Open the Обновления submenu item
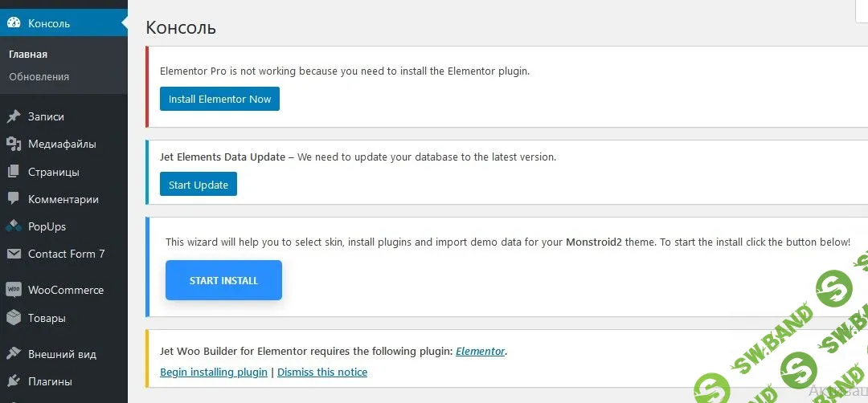The height and width of the screenshot is (403, 868). (39, 77)
